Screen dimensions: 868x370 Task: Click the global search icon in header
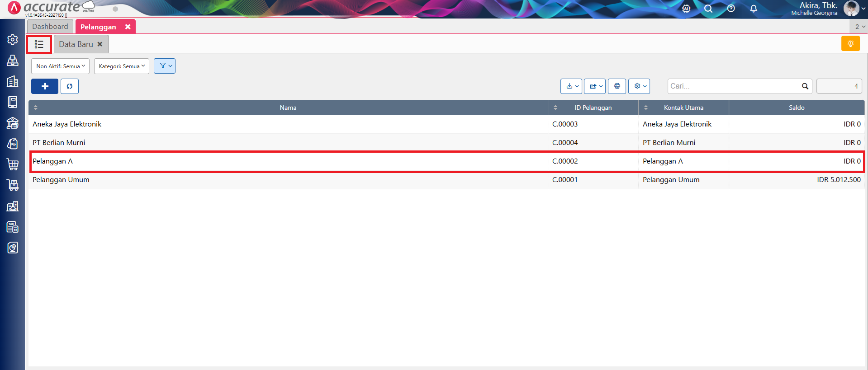708,9
